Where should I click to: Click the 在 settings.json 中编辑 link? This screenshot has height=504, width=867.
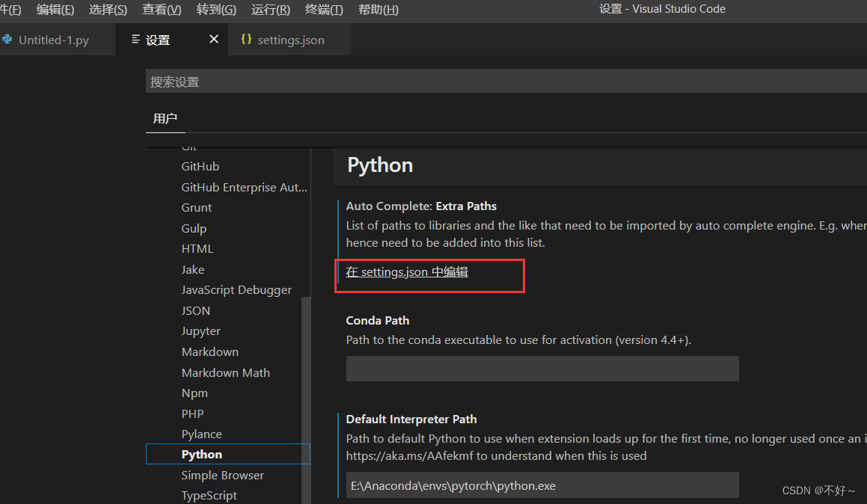(406, 271)
